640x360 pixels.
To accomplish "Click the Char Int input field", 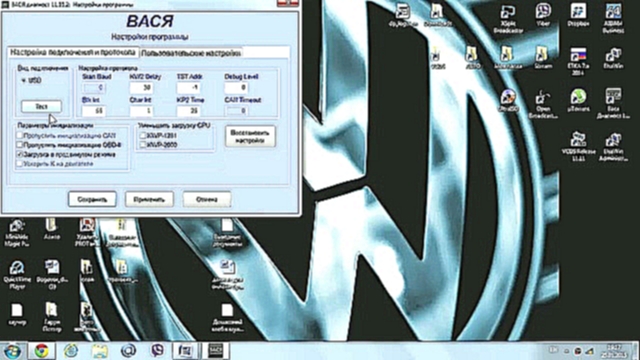I will click(x=141, y=111).
